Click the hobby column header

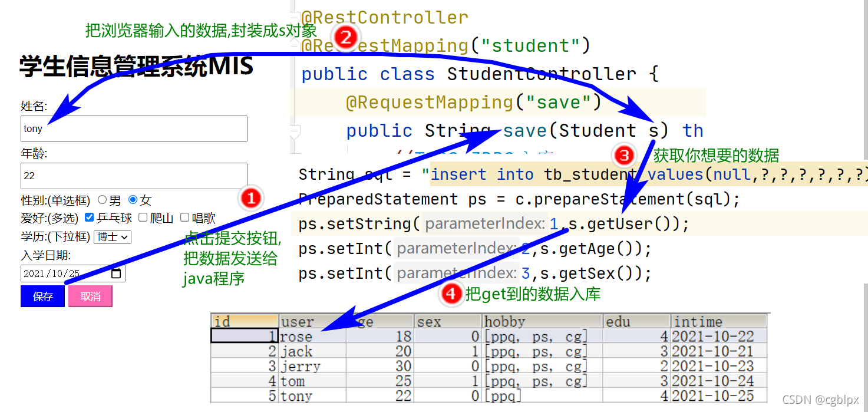543,321
